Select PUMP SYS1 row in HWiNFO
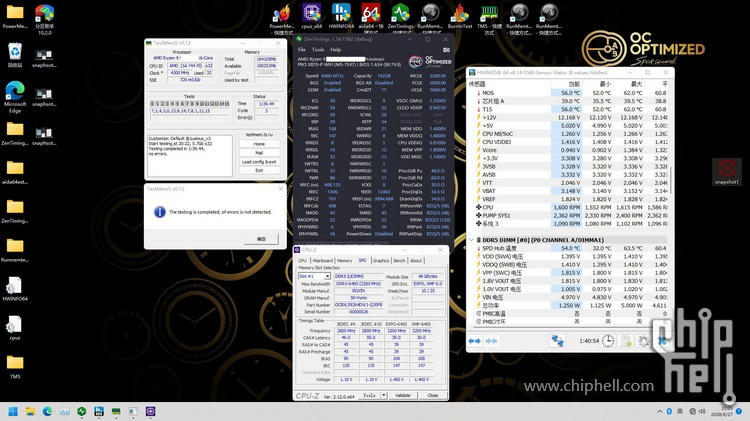 pyautogui.click(x=569, y=215)
